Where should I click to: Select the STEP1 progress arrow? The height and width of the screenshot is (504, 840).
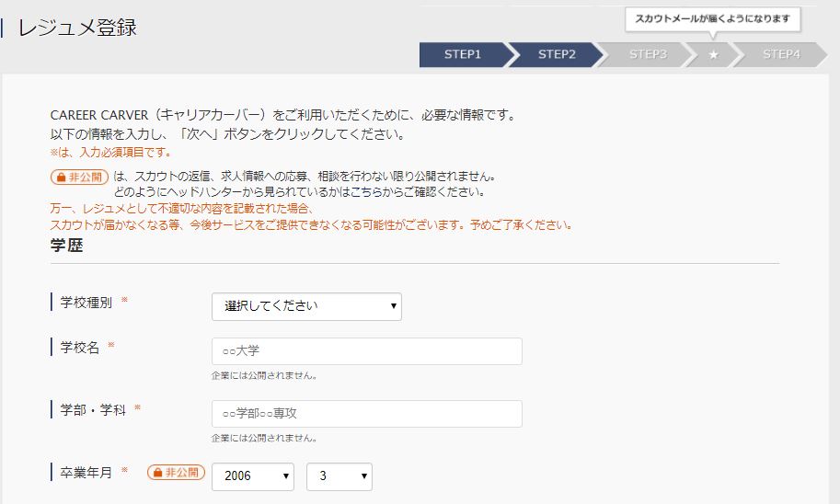tap(465, 54)
